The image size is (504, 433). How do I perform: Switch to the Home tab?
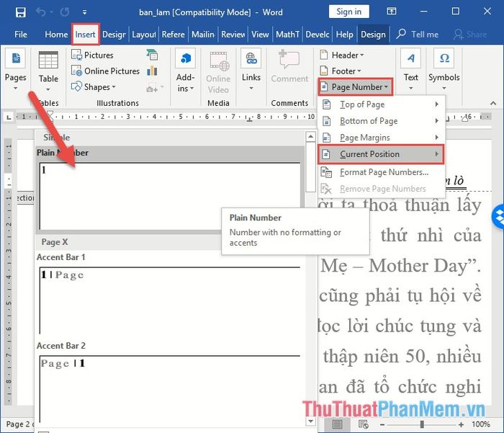pos(56,35)
